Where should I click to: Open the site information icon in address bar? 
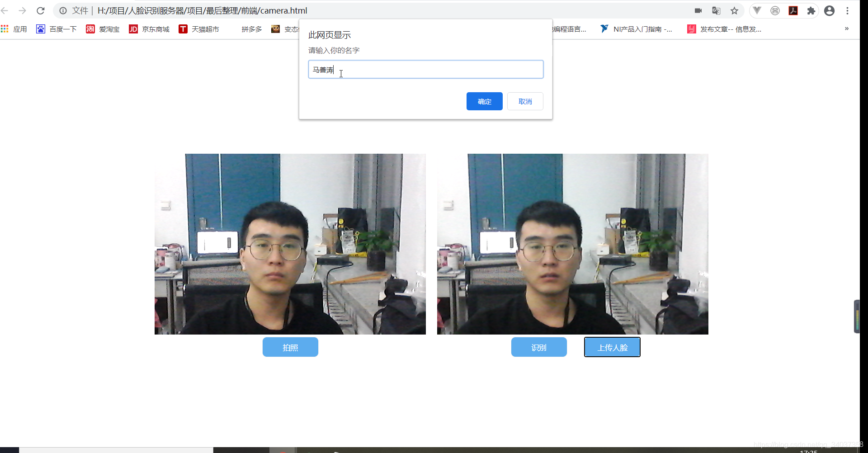click(63, 10)
